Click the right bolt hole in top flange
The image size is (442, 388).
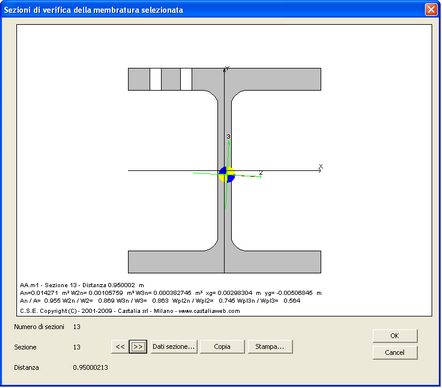(x=186, y=79)
